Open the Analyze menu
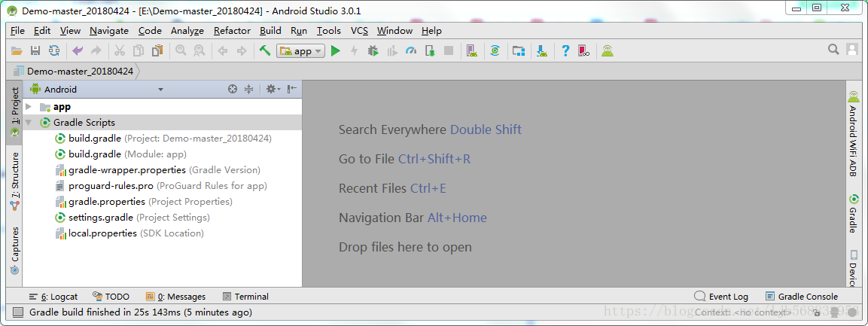The height and width of the screenshot is (326, 868). click(x=187, y=31)
